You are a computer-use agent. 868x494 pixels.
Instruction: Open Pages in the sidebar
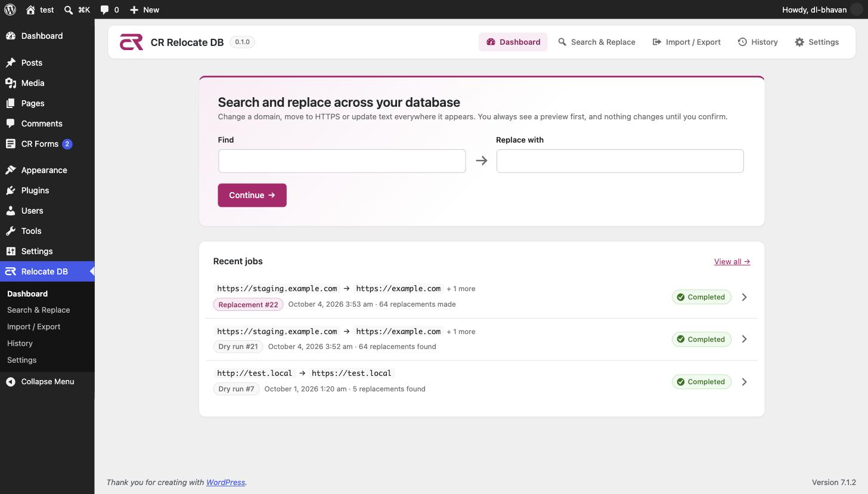pos(47,103)
